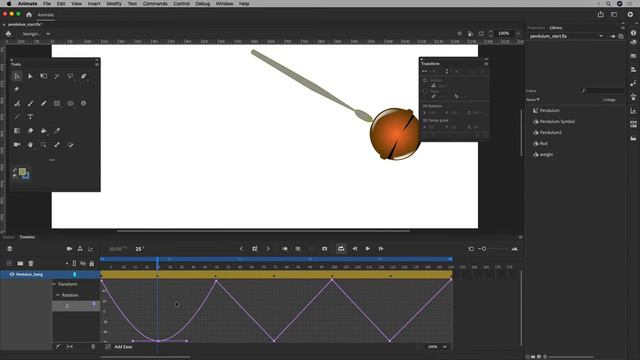Select the Rectangle tool

(x=57, y=104)
